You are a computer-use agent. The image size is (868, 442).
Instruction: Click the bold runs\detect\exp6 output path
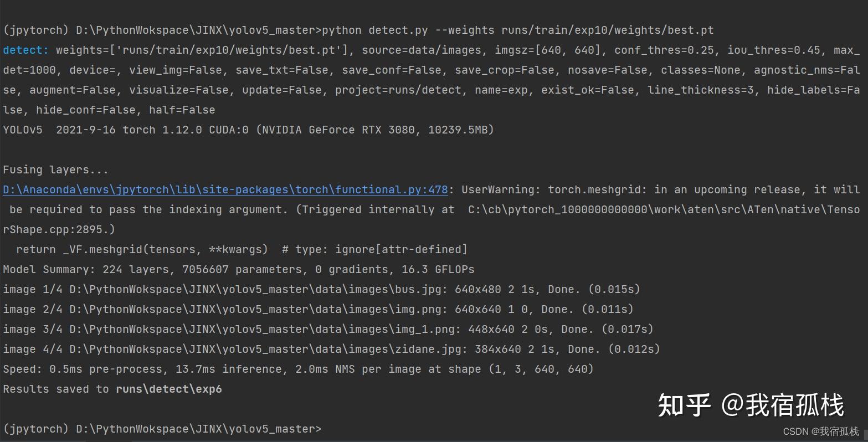[x=168, y=389]
